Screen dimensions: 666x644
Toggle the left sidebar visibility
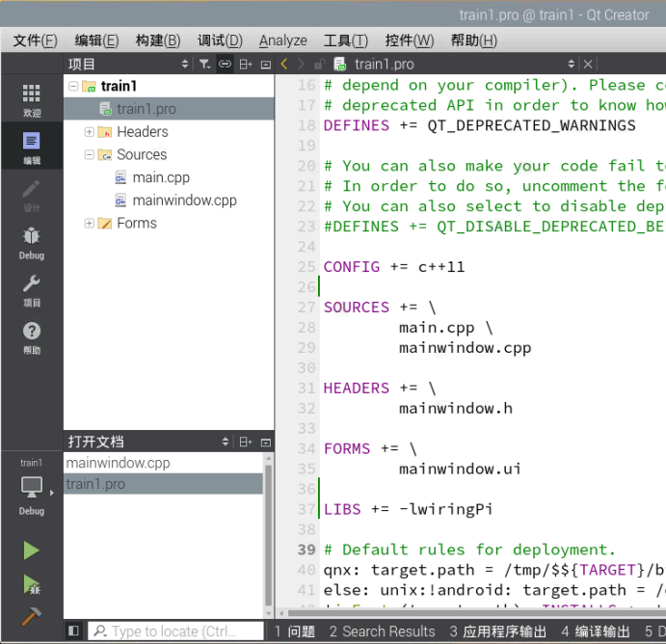[x=73, y=631]
